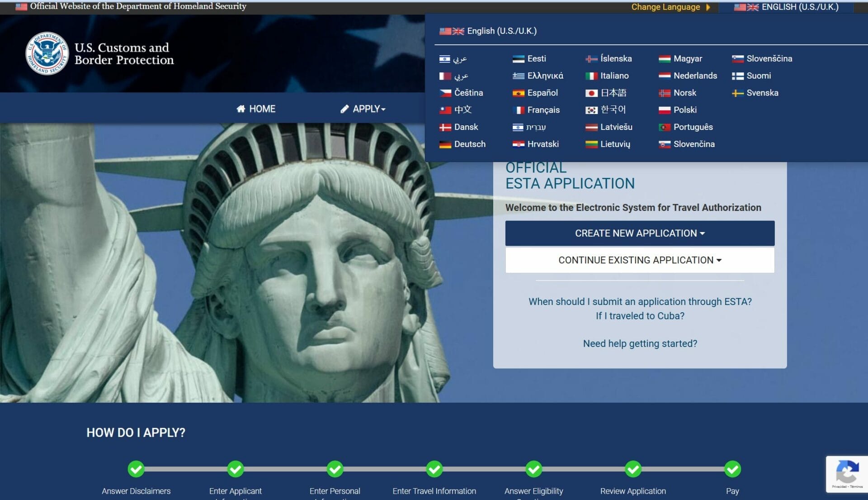Open the Apply menu dropdown
The height and width of the screenshot is (500, 868).
pyautogui.click(x=363, y=109)
